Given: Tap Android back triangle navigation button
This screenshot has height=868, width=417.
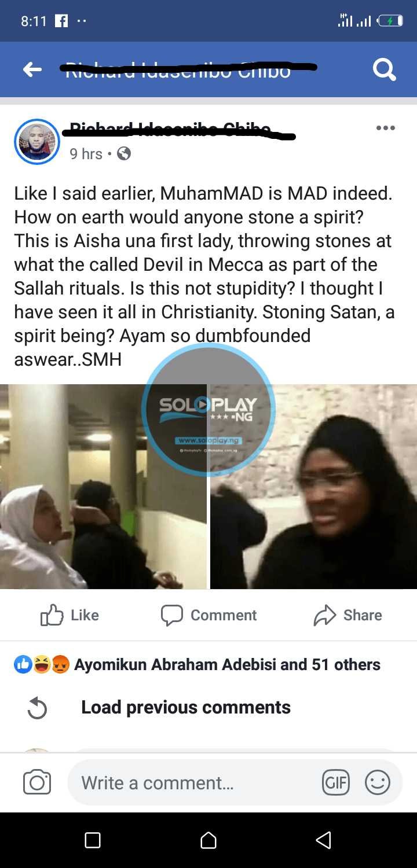Looking at the screenshot, I should (x=324, y=840).
